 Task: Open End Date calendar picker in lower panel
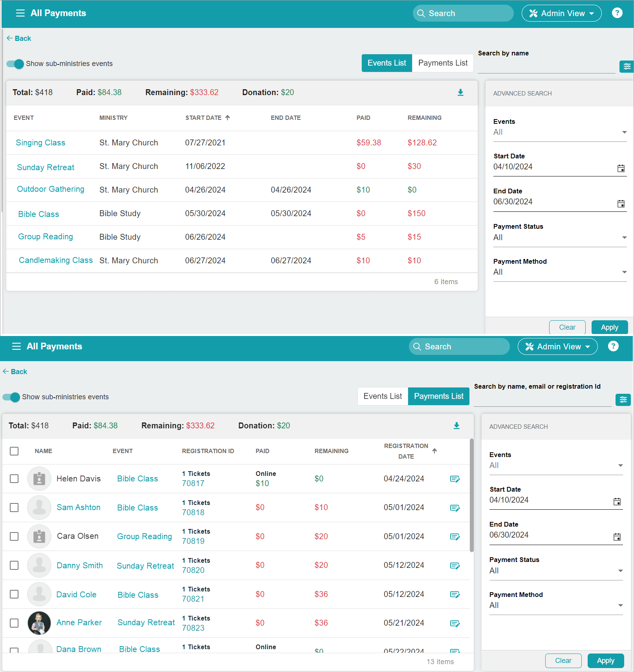pyautogui.click(x=617, y=537)
